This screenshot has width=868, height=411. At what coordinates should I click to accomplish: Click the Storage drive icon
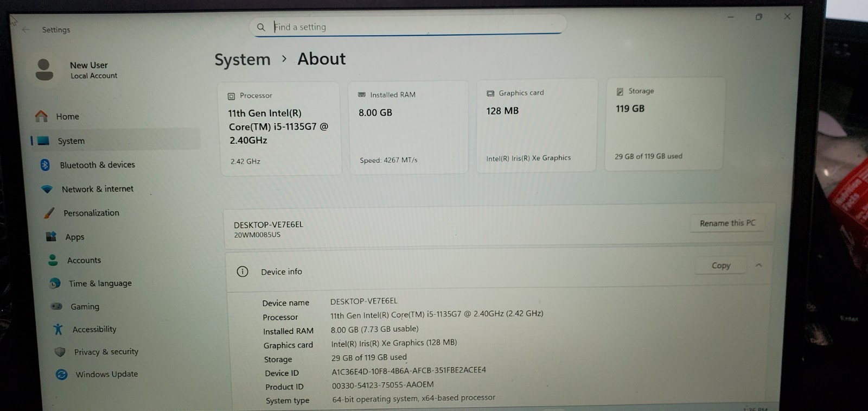620,92
